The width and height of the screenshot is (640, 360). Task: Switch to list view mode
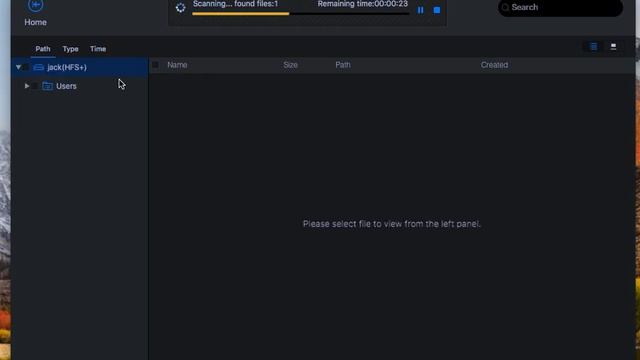pyautogui.click(x=593, y=47)
